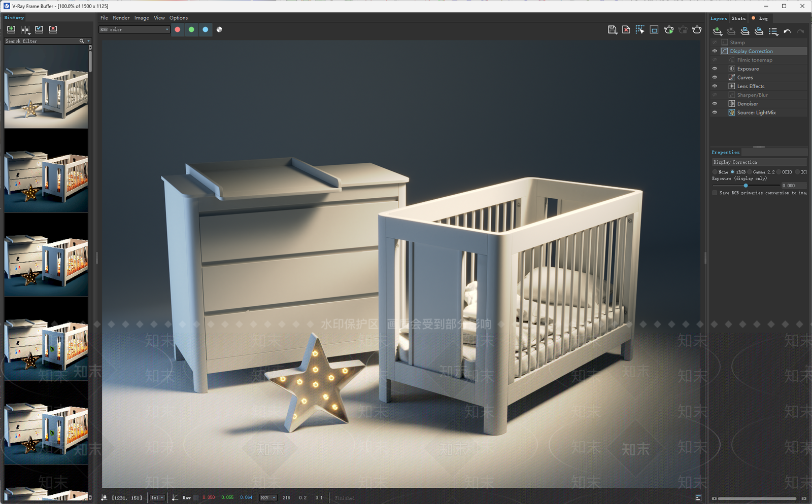Select the Denoiser layer row
Viewport: 812px width, 504px height.
(759, 103)
